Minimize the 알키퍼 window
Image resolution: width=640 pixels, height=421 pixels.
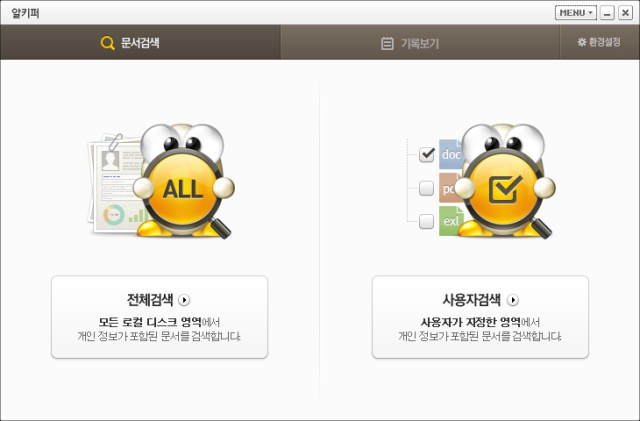point(607,13)
